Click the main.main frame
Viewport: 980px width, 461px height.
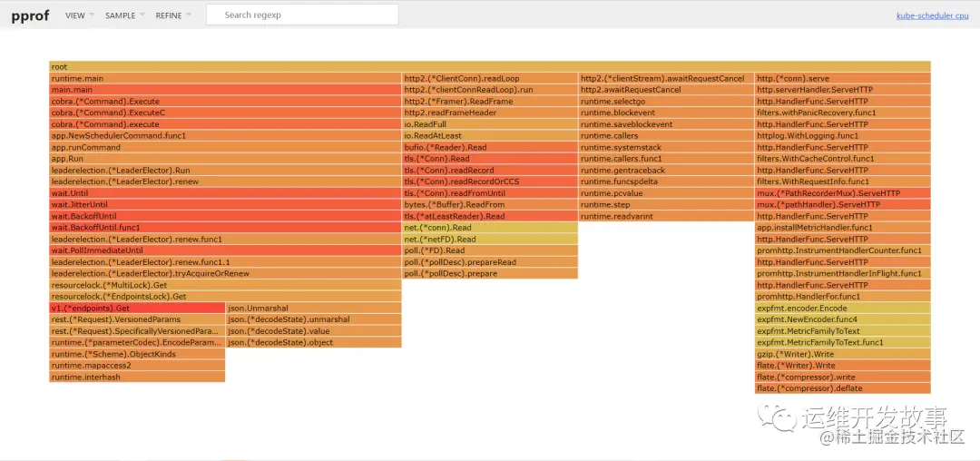[x=225, y=90]
